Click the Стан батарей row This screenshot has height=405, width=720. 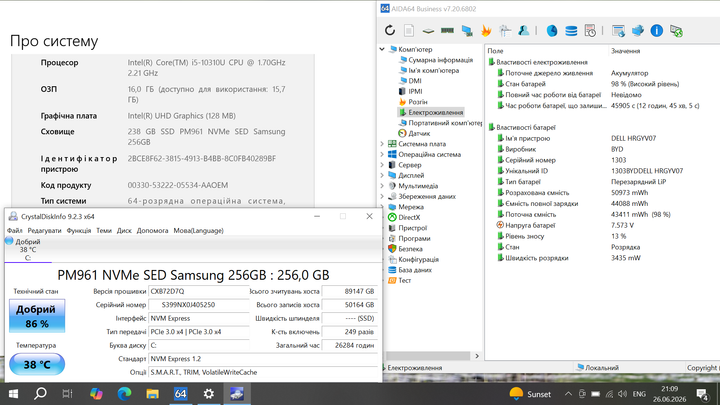point(604,84)
